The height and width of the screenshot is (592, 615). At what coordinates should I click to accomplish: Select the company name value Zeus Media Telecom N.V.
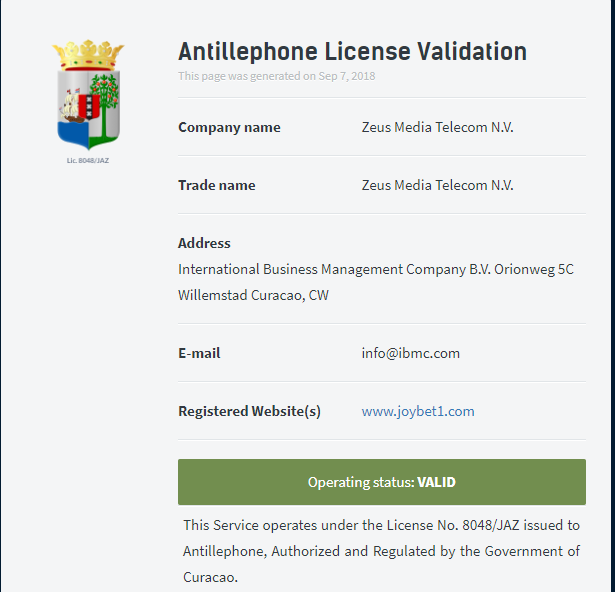[437, 127]
